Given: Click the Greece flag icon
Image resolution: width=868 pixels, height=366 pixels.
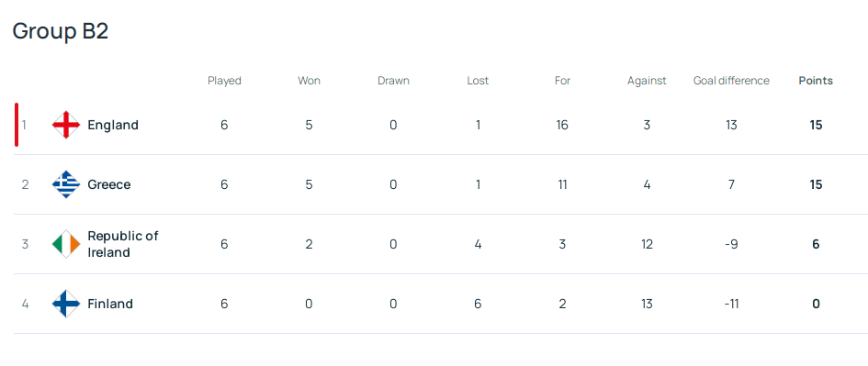Looking at the screenshot, I should [x=66, y=184].
